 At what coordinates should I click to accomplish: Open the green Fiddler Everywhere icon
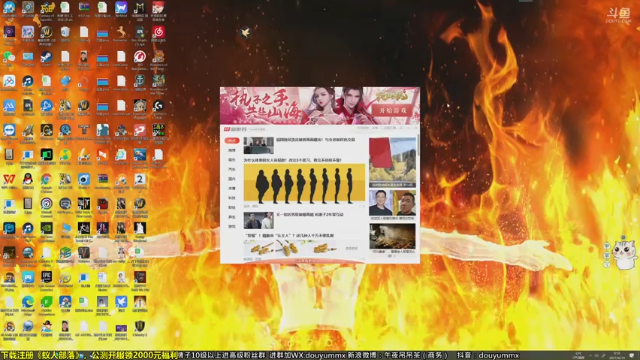pos(46,302)
